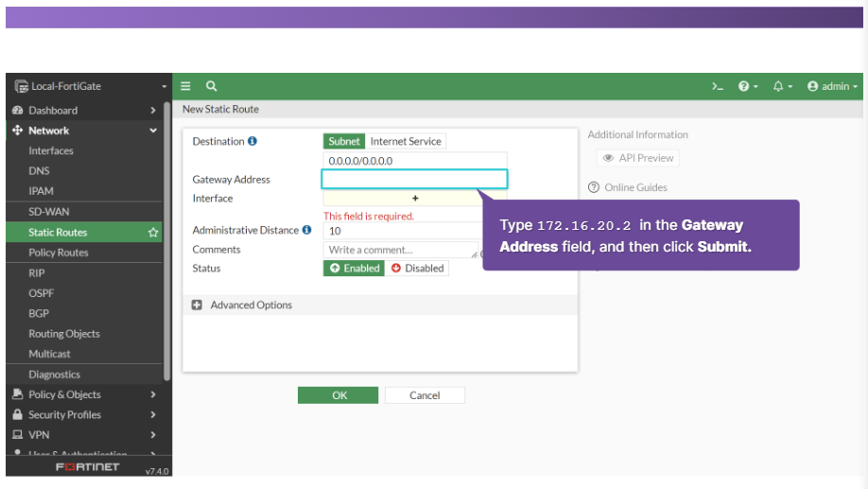868x489 pixels.
Task: Click the admin user avatar icon
Action: click(812, 86)
